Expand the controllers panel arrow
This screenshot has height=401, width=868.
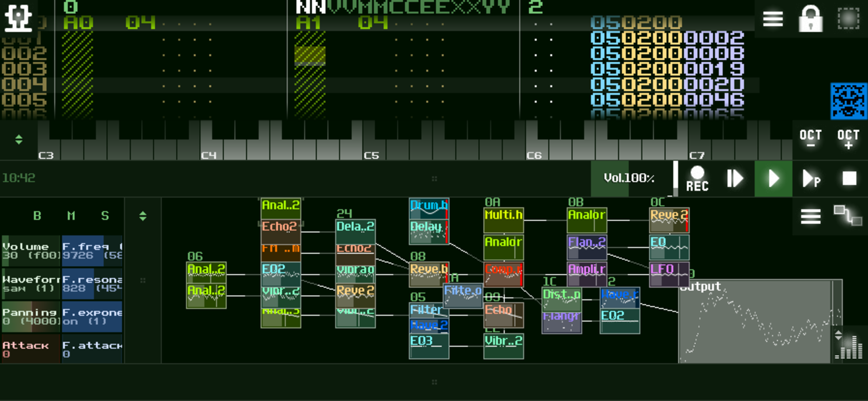click(143, 216)
